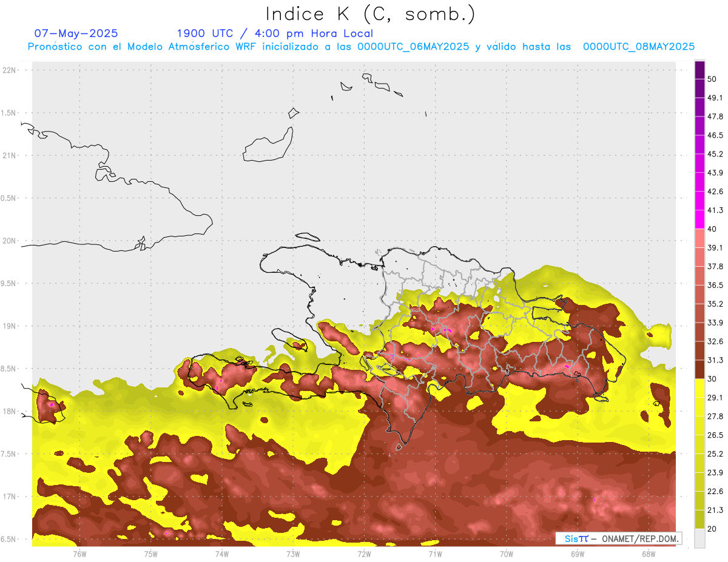This screenshot has height=562, width=728.
Task: Click the salmon swatch between 39.1 and 40
Action: click(699, 238)
